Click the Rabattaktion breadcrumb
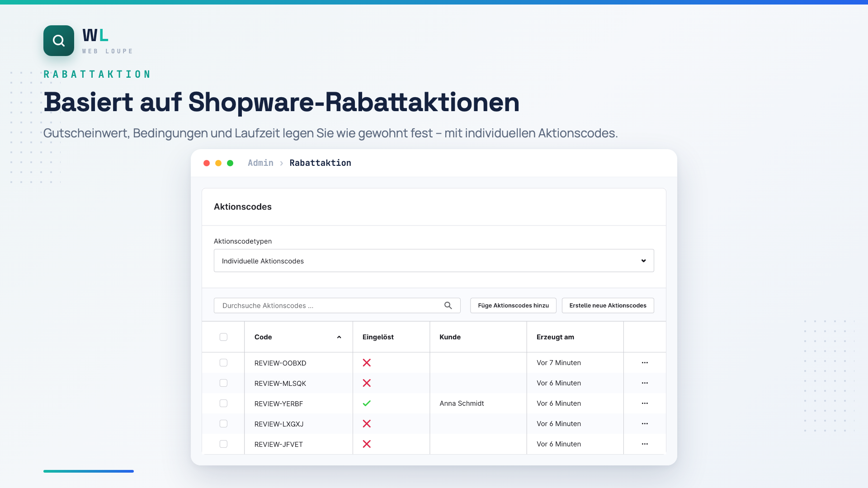The image size is (868, 488). coord(320,163)
